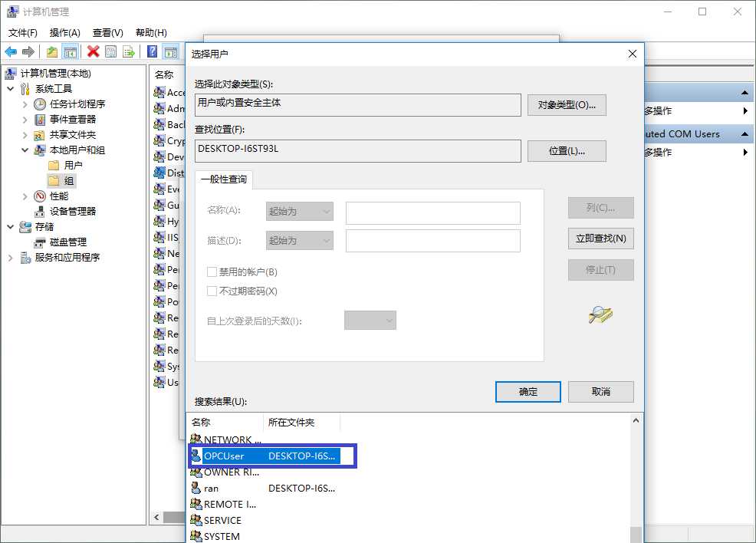Tick the 不过期密码(X) checkbox
The width and height of the screenshot is (756, 543).
coord(211,291)
